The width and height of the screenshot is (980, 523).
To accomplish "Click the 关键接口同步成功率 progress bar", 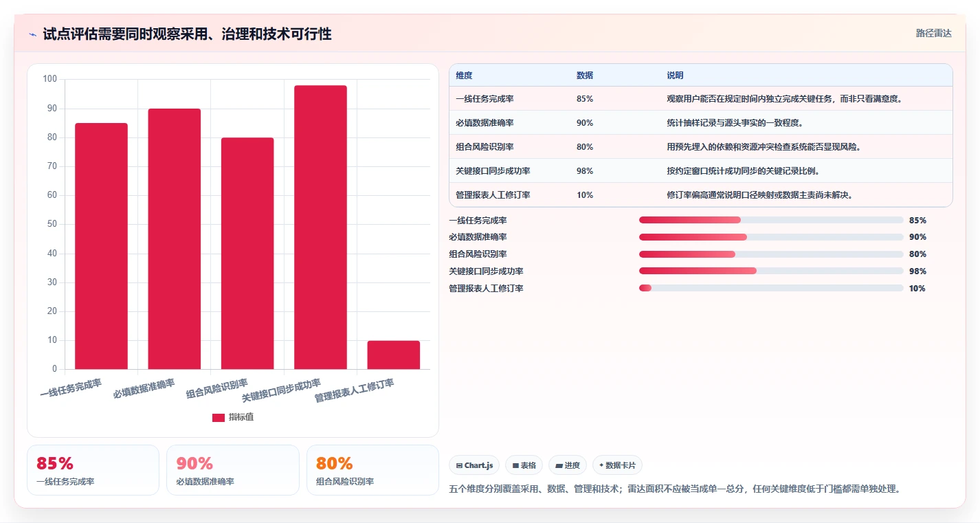I will click(771, 271).
